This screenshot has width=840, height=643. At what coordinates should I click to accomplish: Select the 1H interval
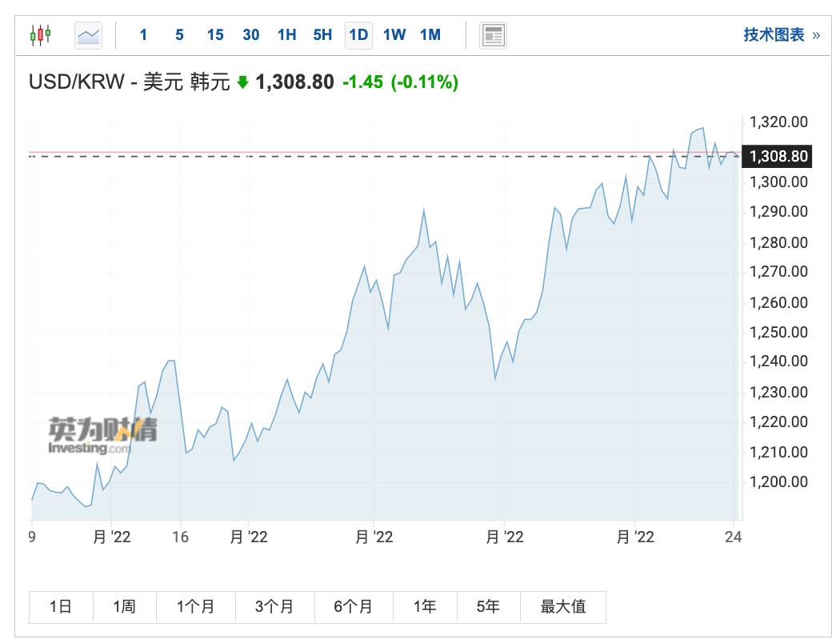[286, 35]
